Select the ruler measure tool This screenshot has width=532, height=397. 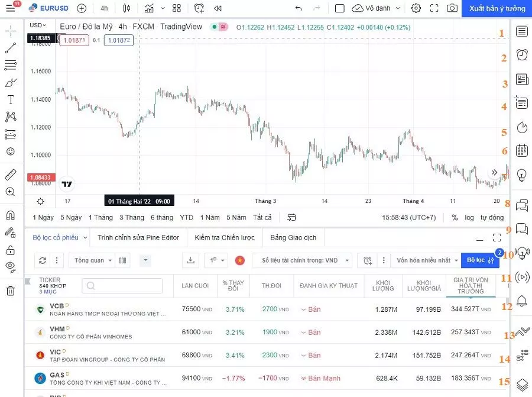coord(11,175)
